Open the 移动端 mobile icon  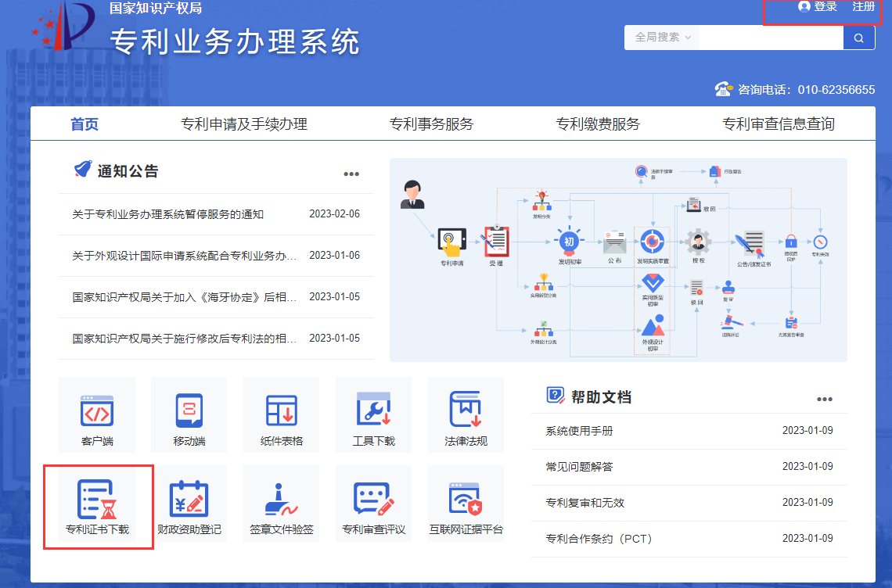click(189, 415)
